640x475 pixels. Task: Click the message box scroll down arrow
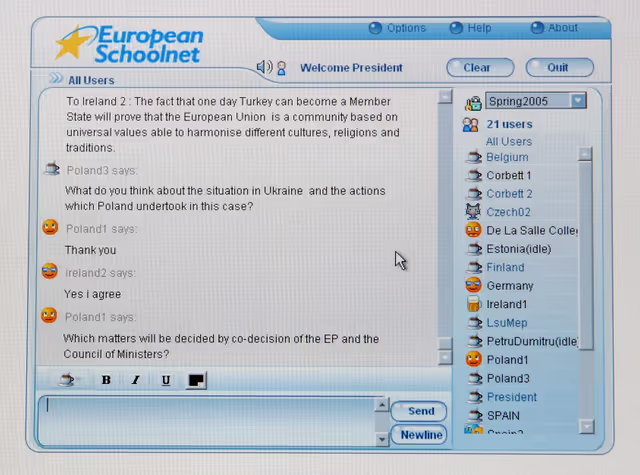coord(382,439)
